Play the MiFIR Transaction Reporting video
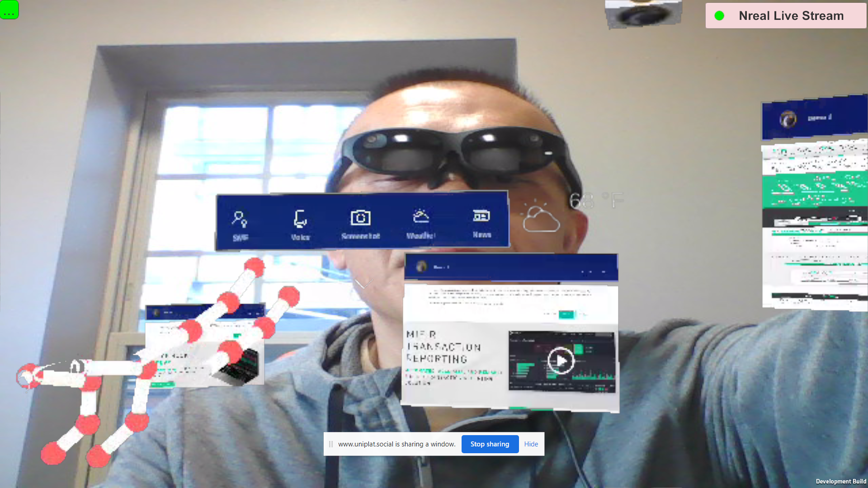The image size is (868, 488). click(561, 361)
